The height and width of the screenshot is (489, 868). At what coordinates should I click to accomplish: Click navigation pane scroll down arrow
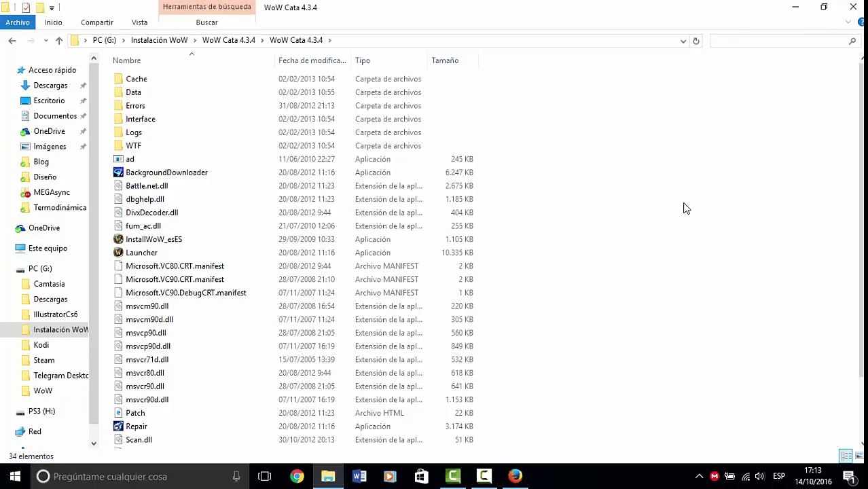(94, 443)
